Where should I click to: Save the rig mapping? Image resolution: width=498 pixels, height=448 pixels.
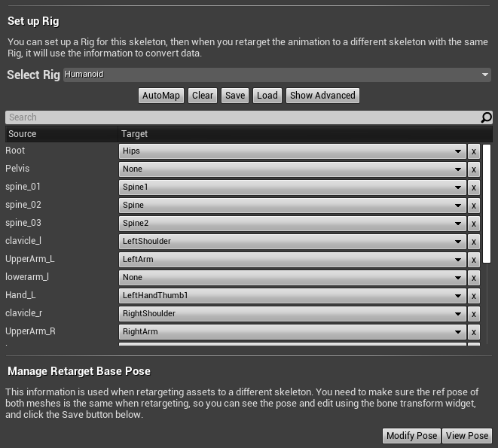[x=235, y=96]
